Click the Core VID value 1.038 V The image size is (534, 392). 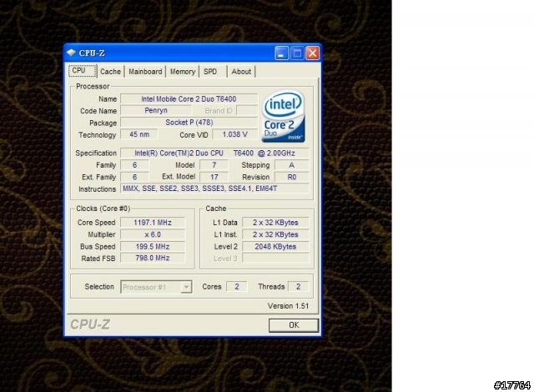tap(235, 134)
